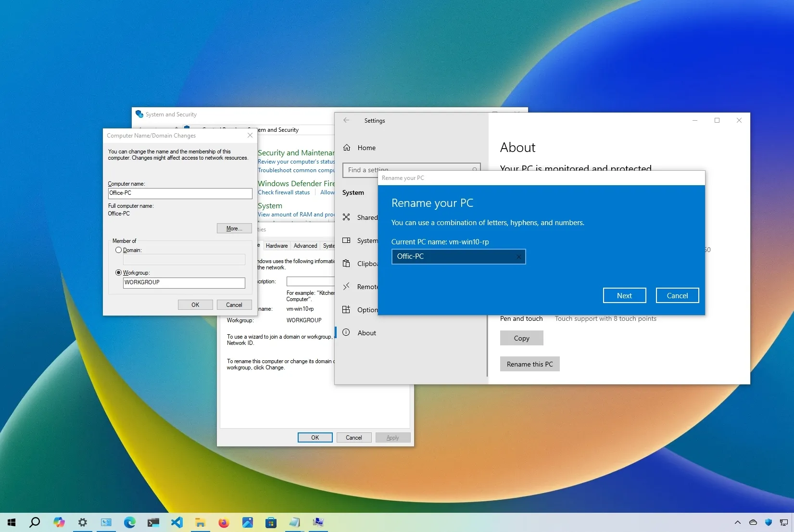
Task: Launch Firefox from the taskbar
Action: 224,522
